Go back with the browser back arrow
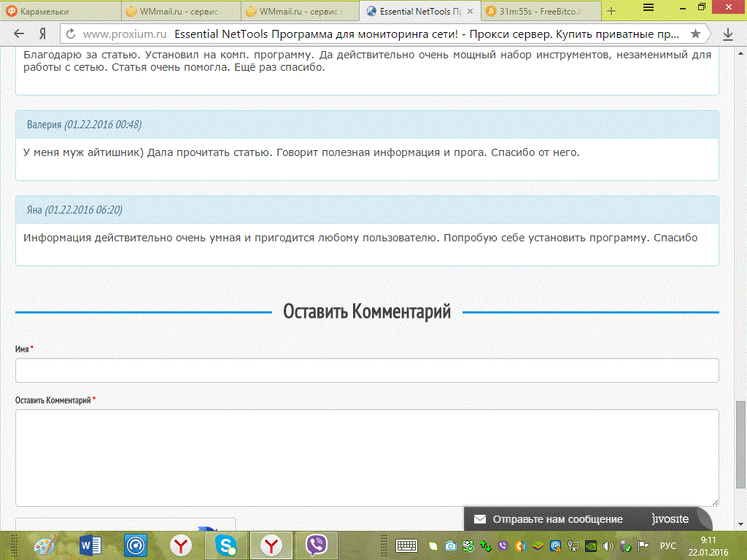 coord(18,34)
